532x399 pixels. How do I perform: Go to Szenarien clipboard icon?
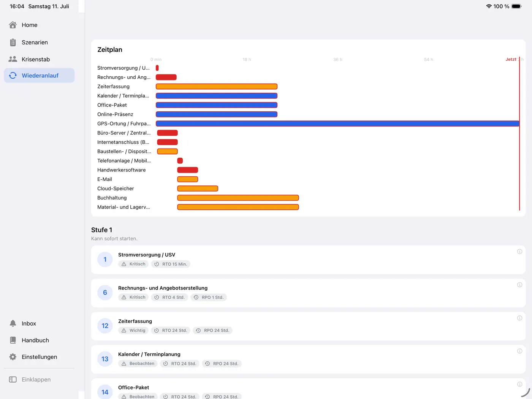coord(13,42)
